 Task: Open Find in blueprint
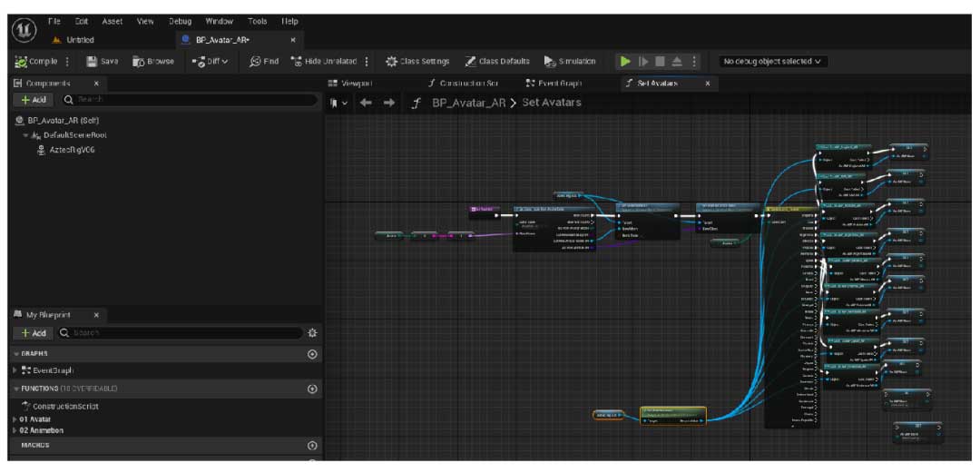pos(264,62)
